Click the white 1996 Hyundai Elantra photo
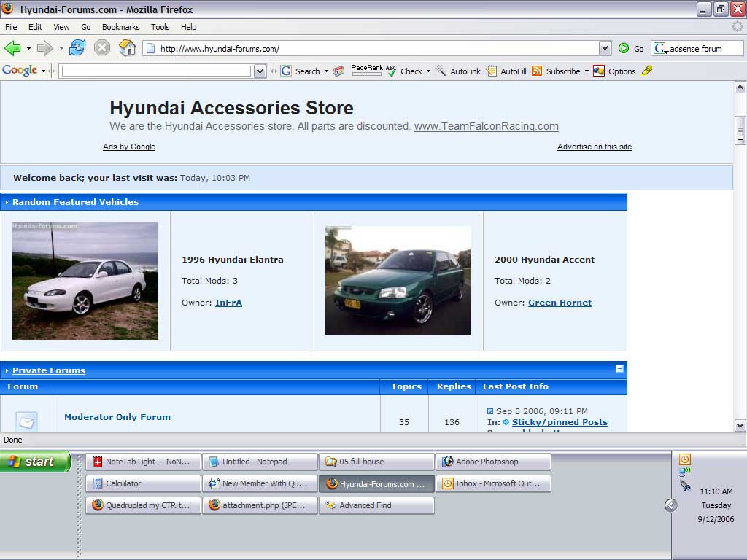 [85, 281]
